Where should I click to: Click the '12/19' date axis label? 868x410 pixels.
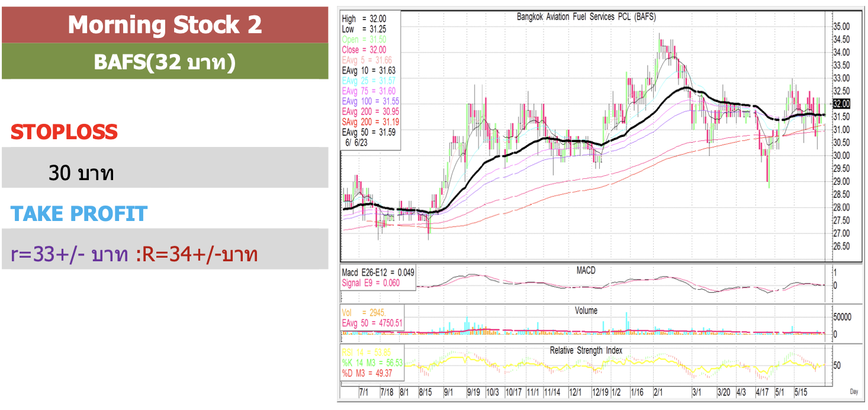[x=600, y=392]
